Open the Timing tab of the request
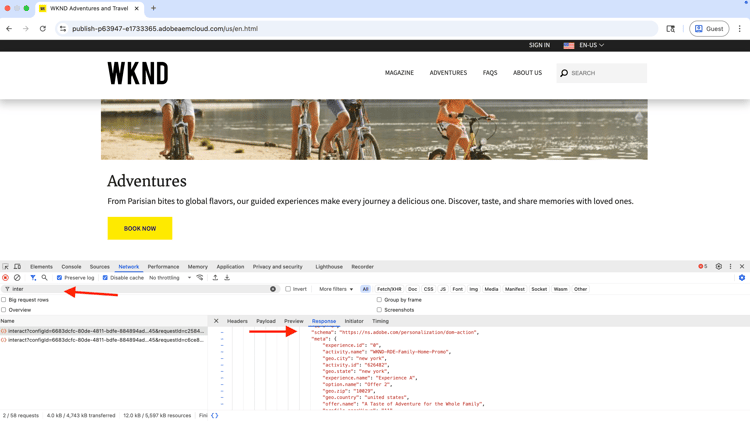 tap(380, 321)
